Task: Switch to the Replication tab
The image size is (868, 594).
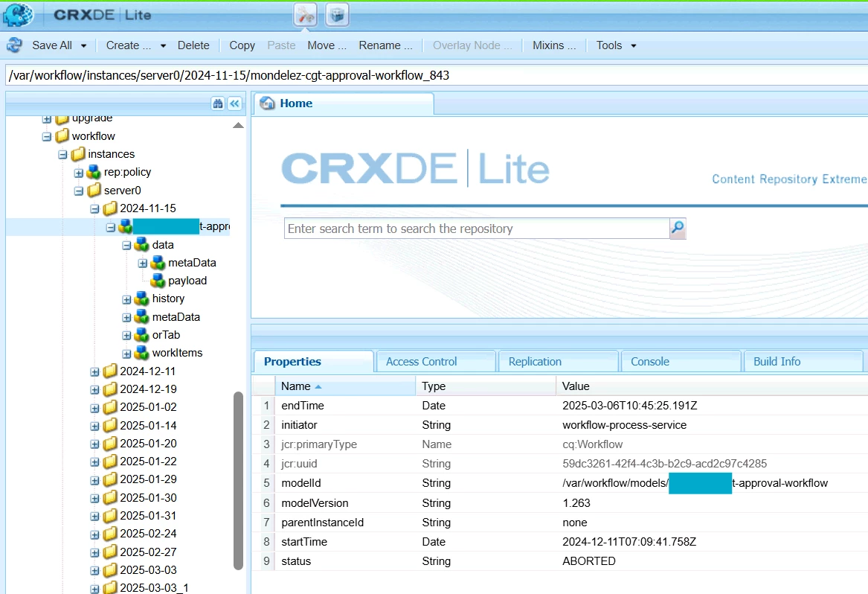Action: tap(558, 361)
